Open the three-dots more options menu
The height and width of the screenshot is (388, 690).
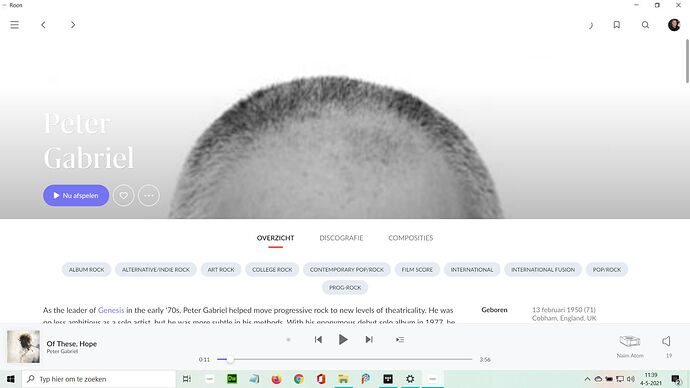click(x=149, y=195)
